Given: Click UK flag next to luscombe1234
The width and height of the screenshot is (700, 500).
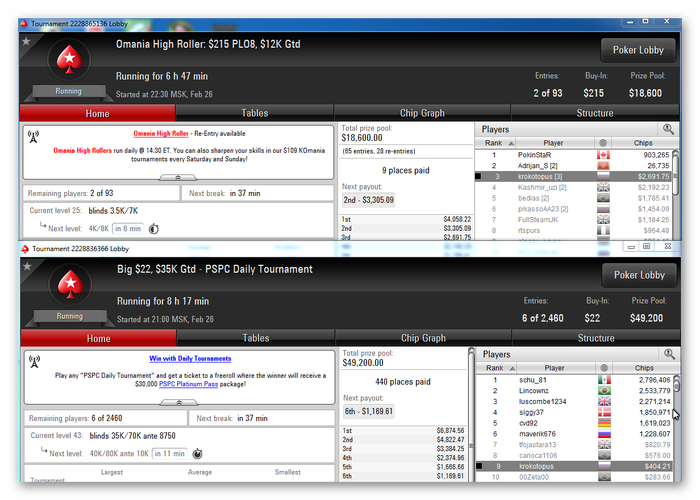Looking at the screenshot, I should 604,401.
